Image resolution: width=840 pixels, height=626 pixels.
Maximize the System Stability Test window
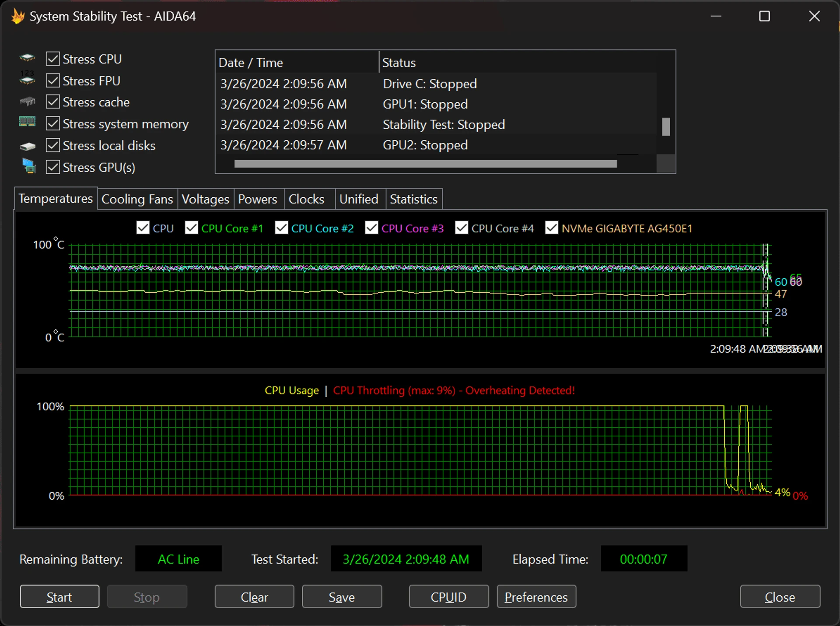(764, 16)
